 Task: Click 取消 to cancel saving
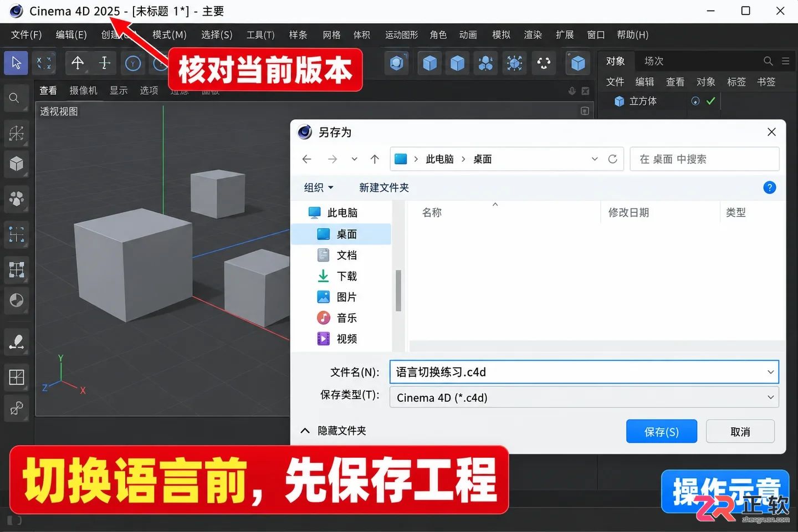coord(740,432)
